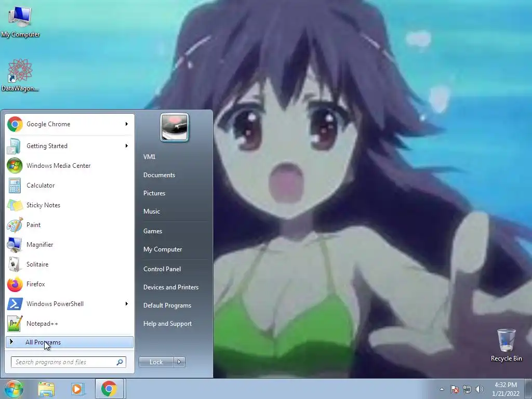The height and width of the screenshot is (399, 532).
Task: Show hidden tray icons arrow
Action: (442, 389)
